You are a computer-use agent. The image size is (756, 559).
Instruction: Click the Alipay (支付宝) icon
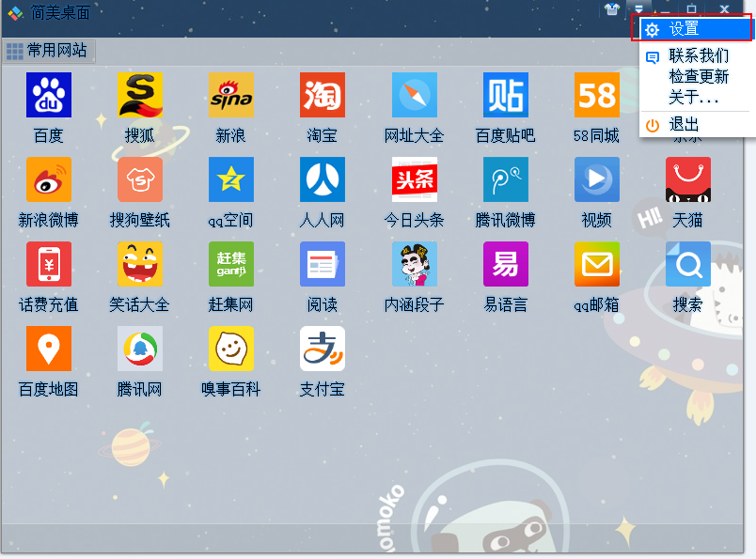coord(322,349)
